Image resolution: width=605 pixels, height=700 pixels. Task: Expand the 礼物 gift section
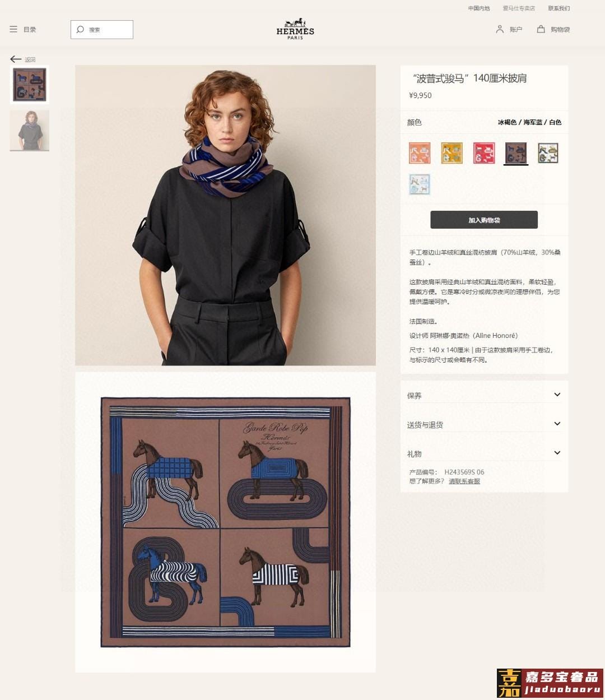click(x=484, y=453)
